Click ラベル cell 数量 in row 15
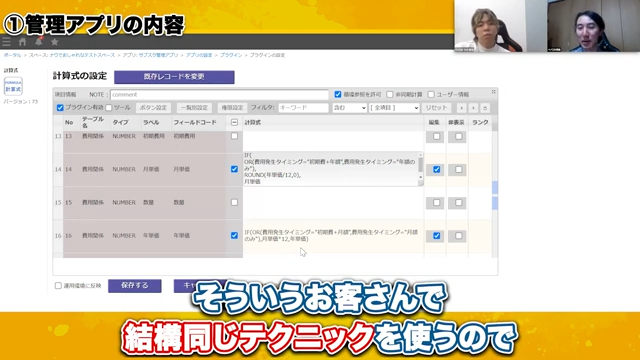 pos(148,202)
